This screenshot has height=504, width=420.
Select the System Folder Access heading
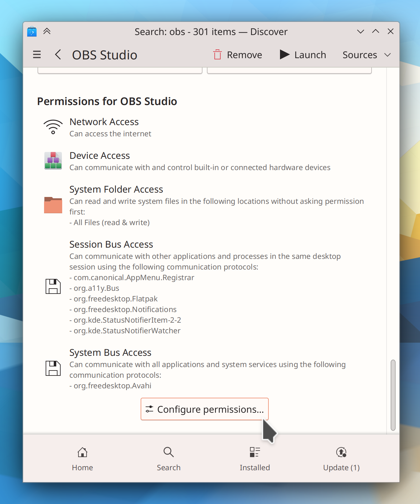coord(116,189)
